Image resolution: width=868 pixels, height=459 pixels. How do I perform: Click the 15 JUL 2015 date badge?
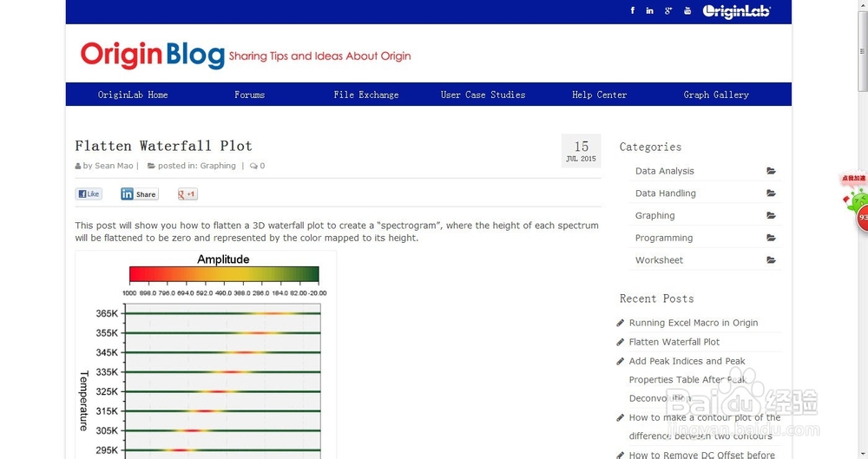[x=581, y=151]
